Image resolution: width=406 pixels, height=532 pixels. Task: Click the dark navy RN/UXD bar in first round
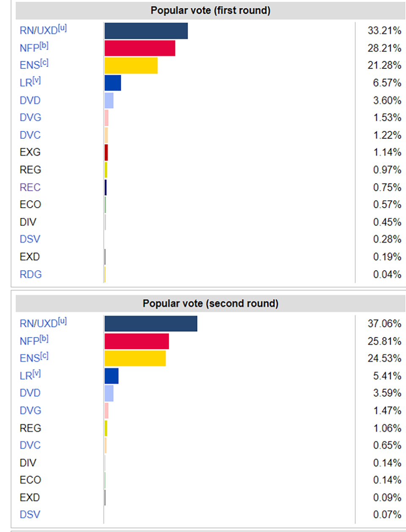[x=146, y=31]
